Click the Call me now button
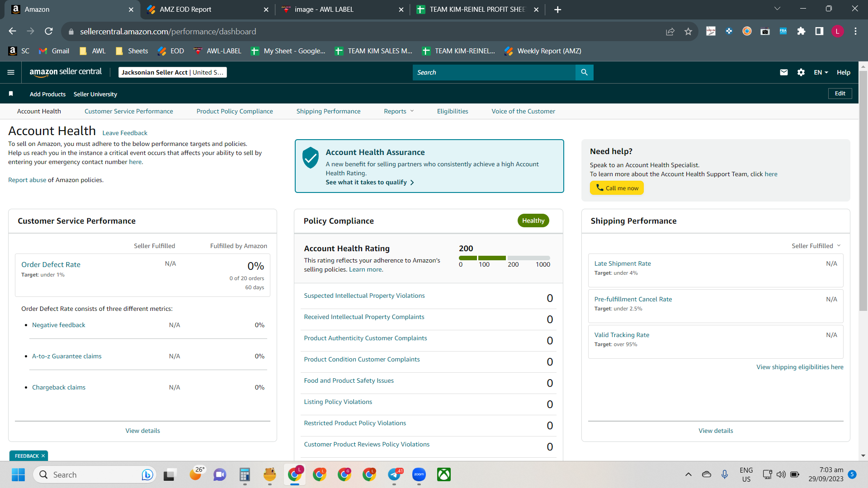Image resolution: width=868 pixels, height=488 pixels. point(617,188)
